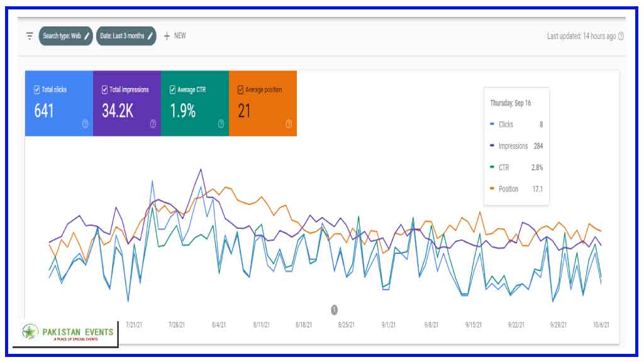The image size is (644, 362).
Task: Click Thursday, Sep 16 tooltip heading
Action: (x=511, y=103)
